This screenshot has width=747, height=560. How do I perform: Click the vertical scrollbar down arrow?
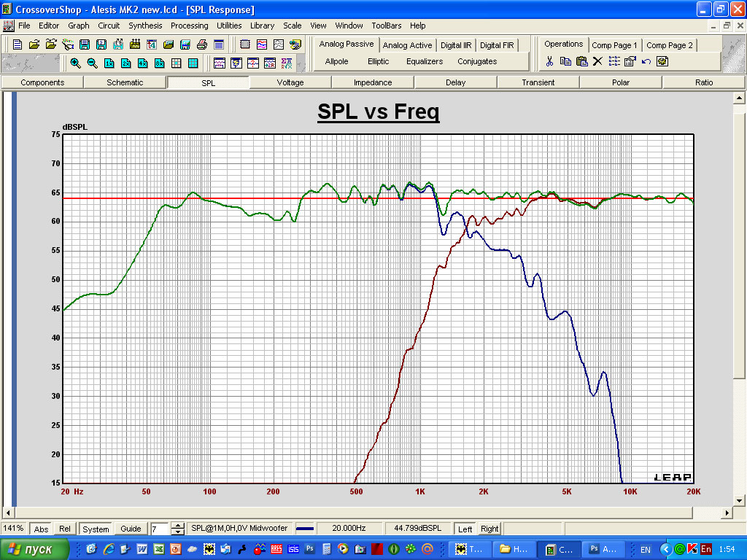(739, 500)
